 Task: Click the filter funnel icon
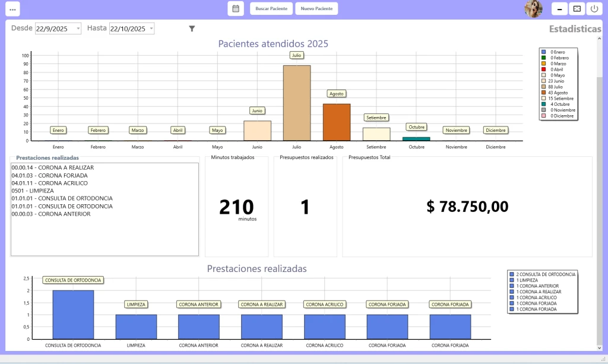coord(192,29)
